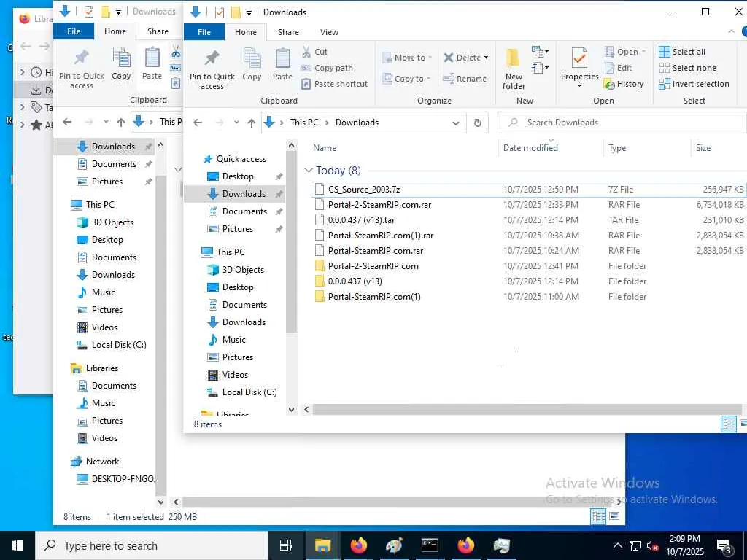Click This PC in the address breadcrumb

[304, 122]
